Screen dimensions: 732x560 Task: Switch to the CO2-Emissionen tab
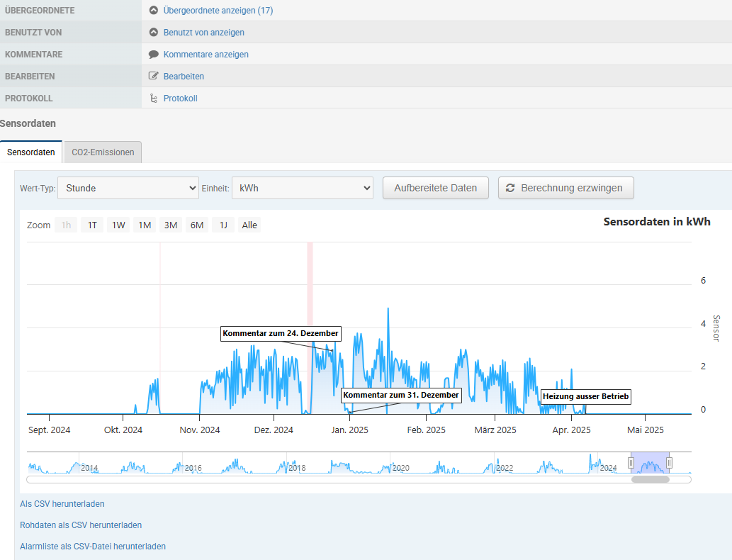point(101,152)
